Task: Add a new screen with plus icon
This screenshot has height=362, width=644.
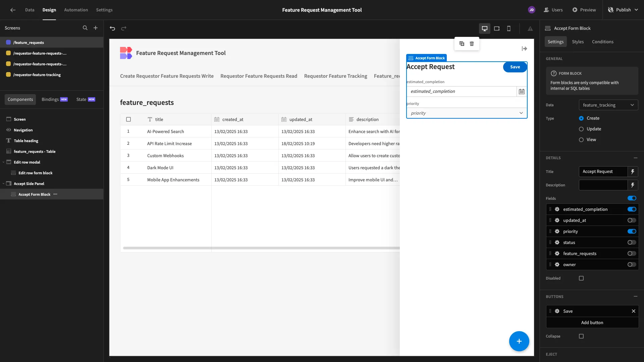Action: pyautogui.click(x=96, y=28)
